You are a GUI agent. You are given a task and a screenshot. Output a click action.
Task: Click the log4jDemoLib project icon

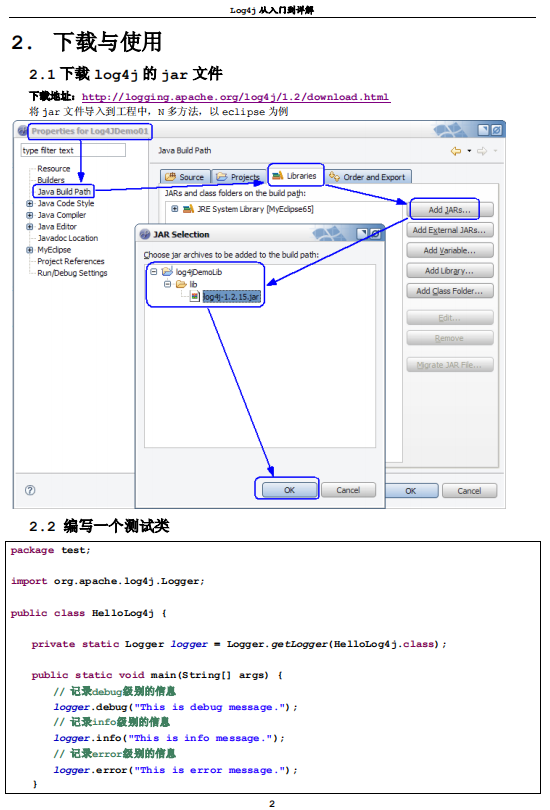[167, 272]
